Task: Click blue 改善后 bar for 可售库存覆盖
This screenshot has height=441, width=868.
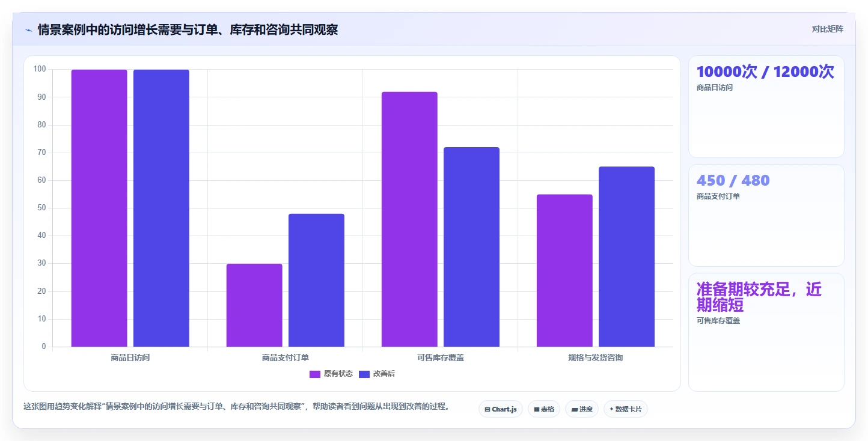Action: tap(471, 247)
